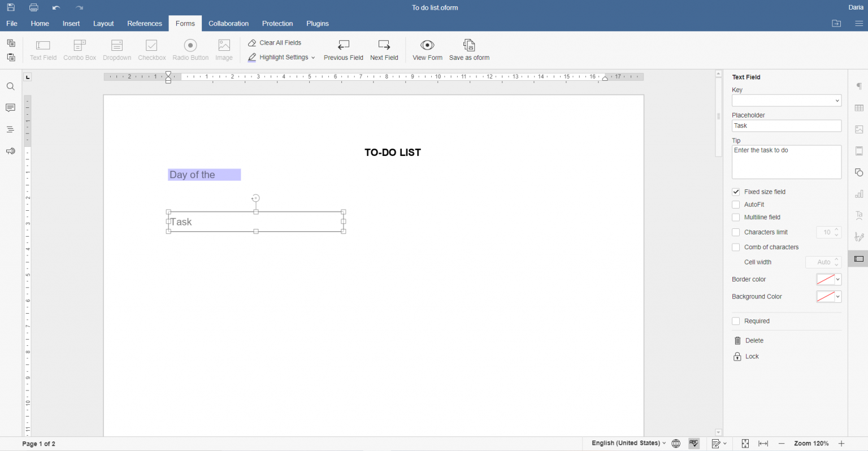Viewport: 868px width, 451px height.
Task: Check the Required checkbox
Action: [x=736, y=320]
